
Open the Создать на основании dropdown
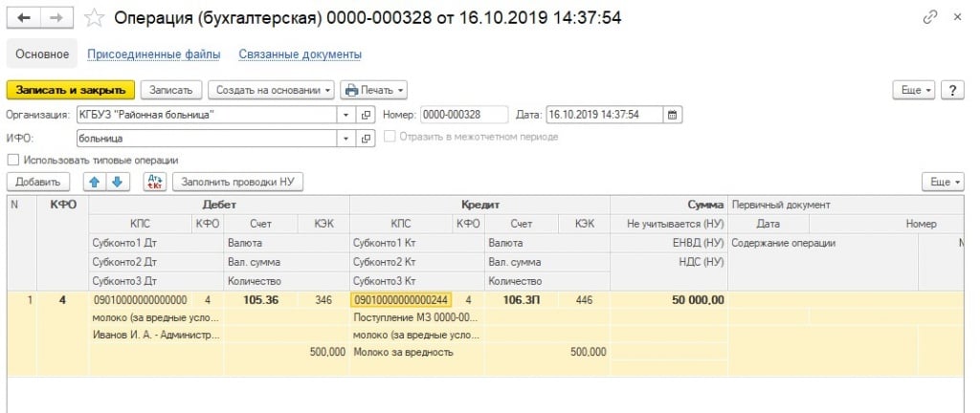(271, 90)
